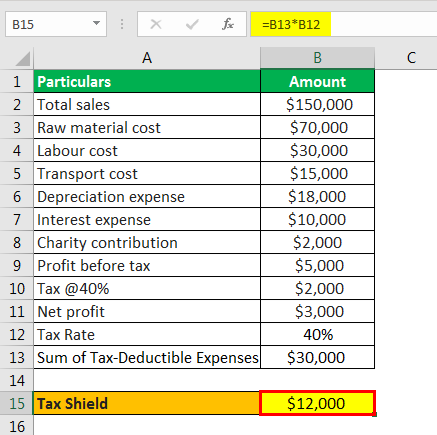Select column C header
The image size is (437, 435).
click(x=411, y=58)
